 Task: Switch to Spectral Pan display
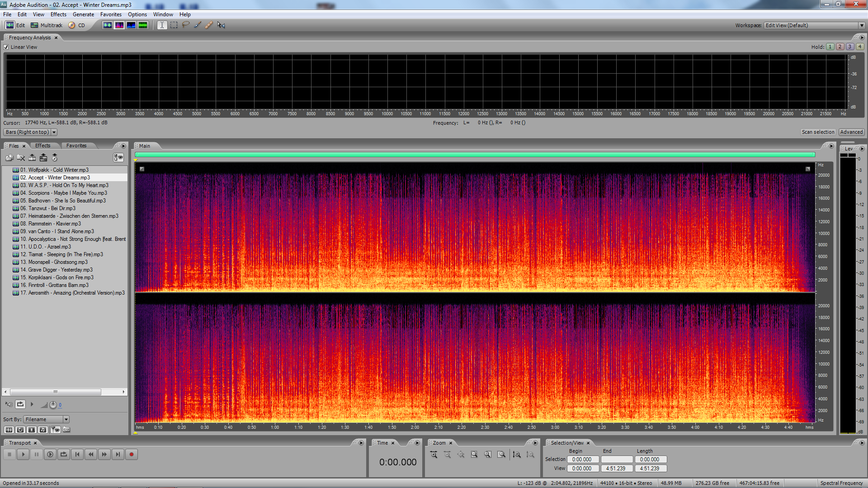point(131,25)
